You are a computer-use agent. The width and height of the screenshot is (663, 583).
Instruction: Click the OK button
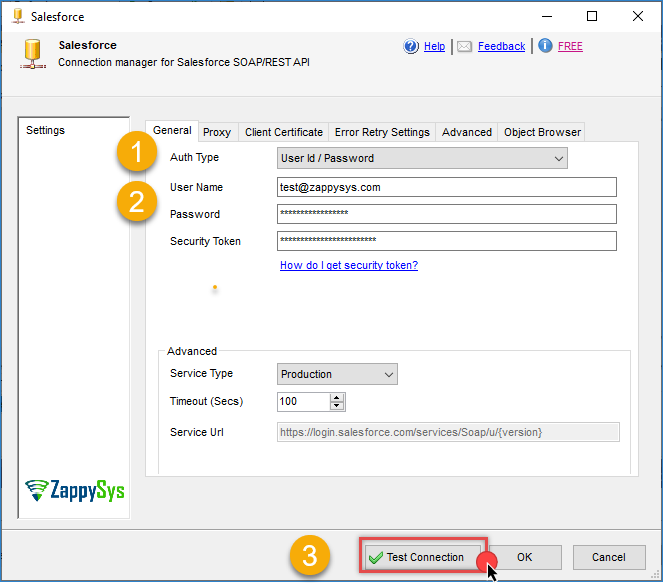tap(525, 557)
